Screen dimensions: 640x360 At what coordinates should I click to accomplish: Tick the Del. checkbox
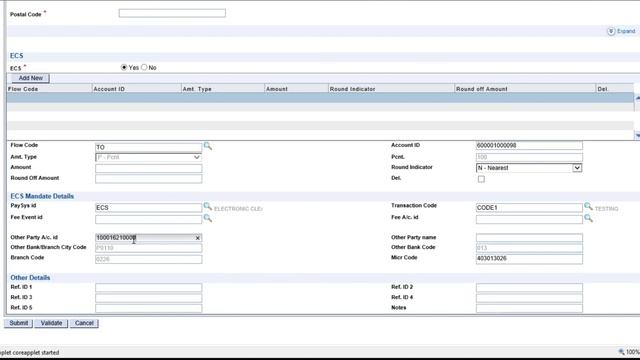(481, 179)
